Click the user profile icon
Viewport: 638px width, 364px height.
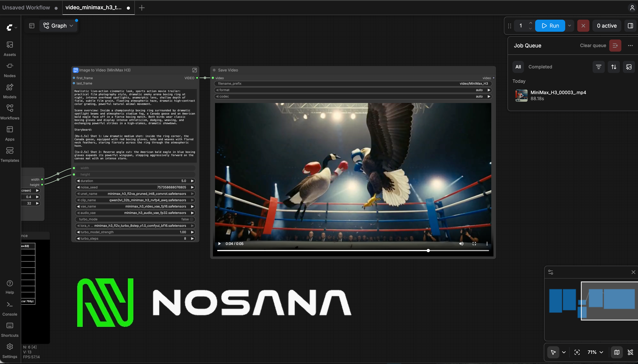click(x=632, y=8)
